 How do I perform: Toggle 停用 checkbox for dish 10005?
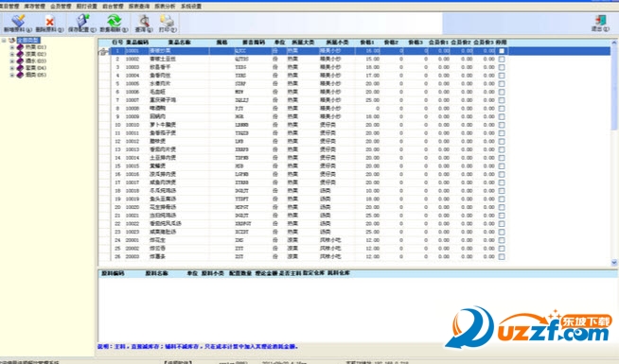point(502,84)
